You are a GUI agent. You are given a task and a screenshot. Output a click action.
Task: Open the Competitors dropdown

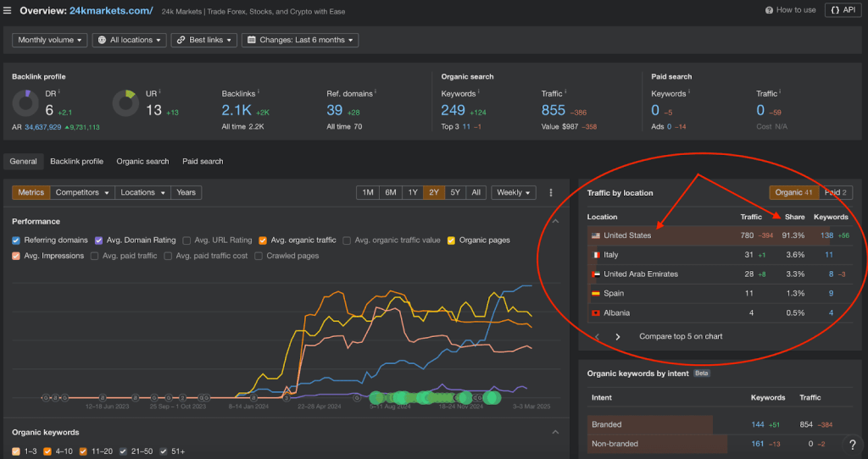[x=82, y=192]
